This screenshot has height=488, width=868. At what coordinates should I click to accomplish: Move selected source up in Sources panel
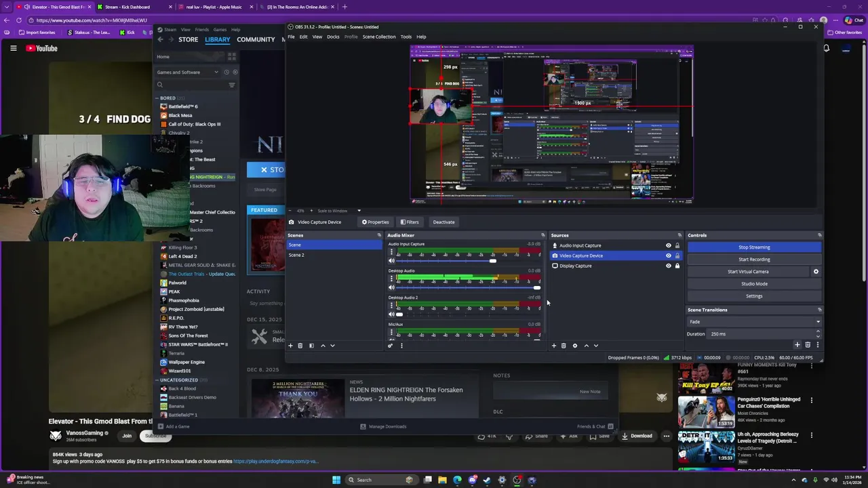coord(587,346)
